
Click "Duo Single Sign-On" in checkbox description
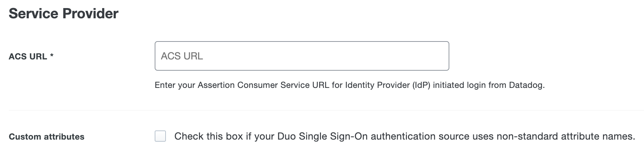[322, 136]
